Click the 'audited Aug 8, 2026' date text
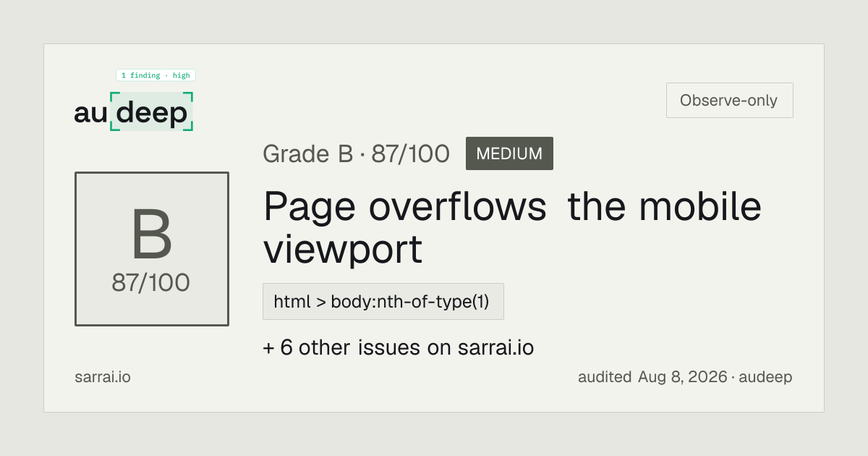 (652, 377)
